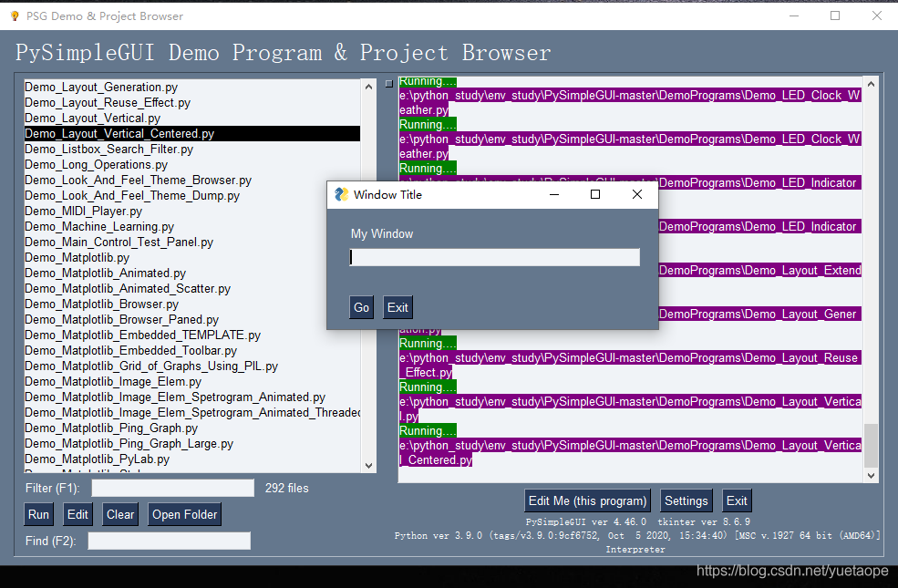Click the Clear button

point(120,514)
